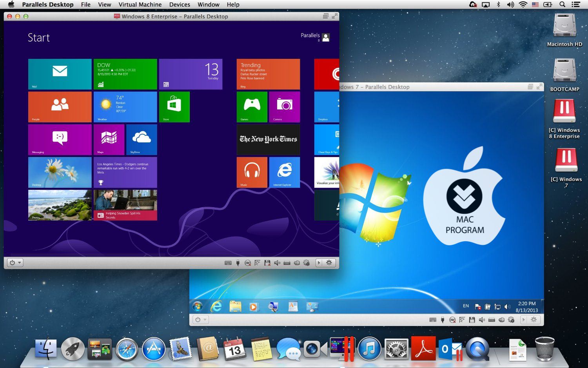The image size is (588, 368).
Task: Open Windows Explorer from Windows 7 taskbar
Action: tap(235, 306)
